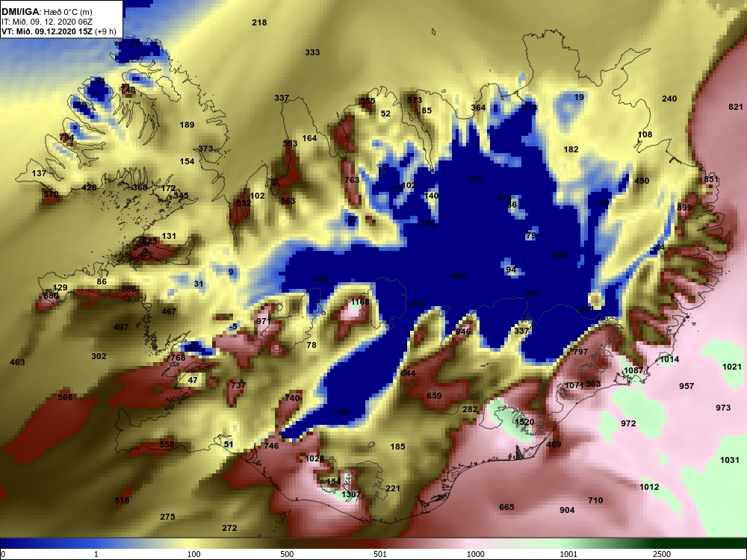The image size is (747, 560).
Task: Click the map value '665'
Action: click(x=506, y=507)
